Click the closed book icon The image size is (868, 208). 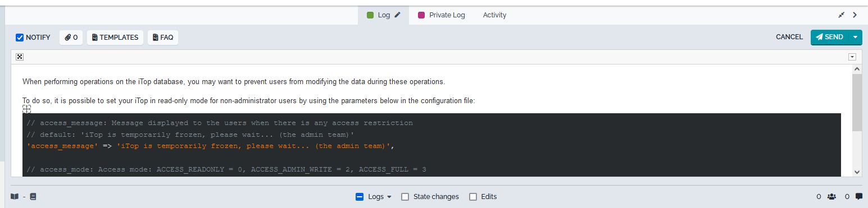pyautogui.click(x=33, y=197)
